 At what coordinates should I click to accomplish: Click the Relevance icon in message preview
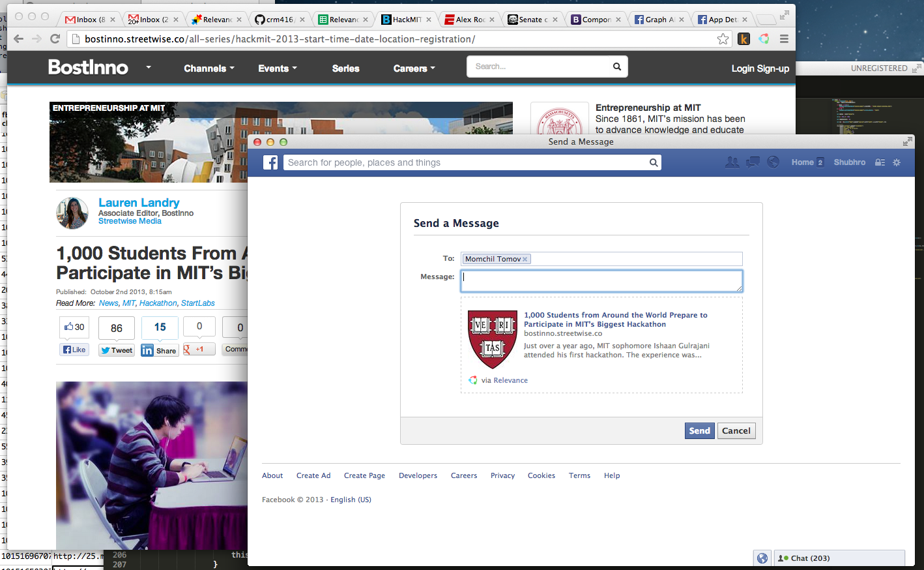click(x=473, y=380)
